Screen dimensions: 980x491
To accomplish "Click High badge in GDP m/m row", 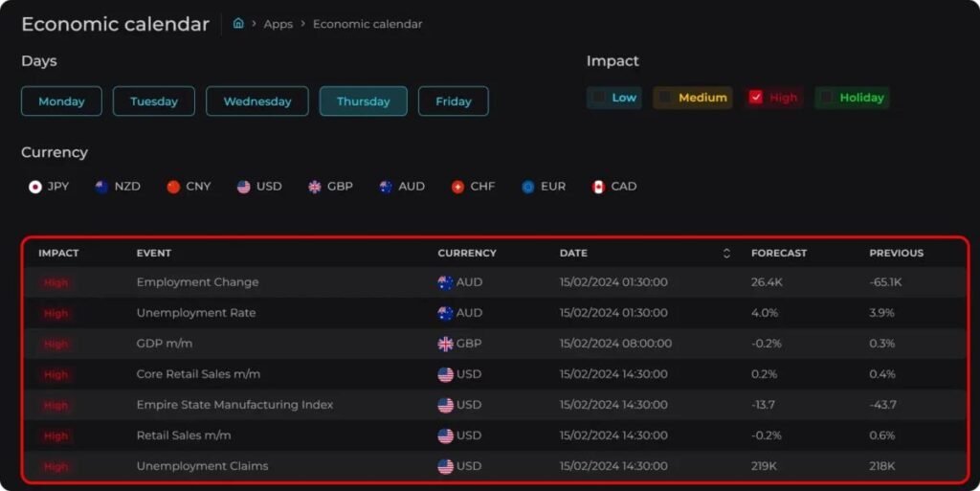I will [56, 345].
